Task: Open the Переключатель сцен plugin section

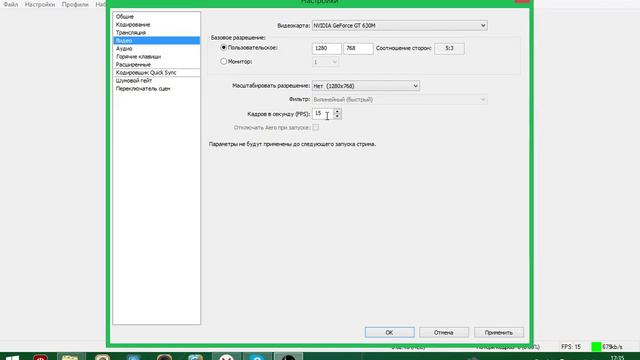Action: pos(157,89)
